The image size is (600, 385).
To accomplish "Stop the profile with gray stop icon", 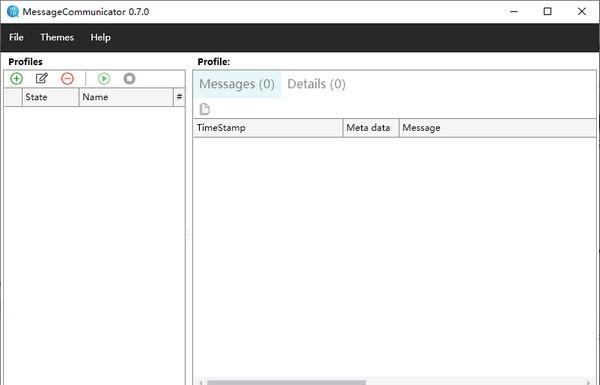I will coord(129,78).
